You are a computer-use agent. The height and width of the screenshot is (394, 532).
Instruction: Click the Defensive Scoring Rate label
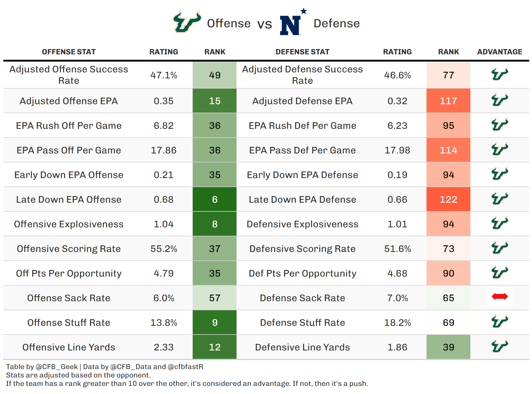(302, 249)
